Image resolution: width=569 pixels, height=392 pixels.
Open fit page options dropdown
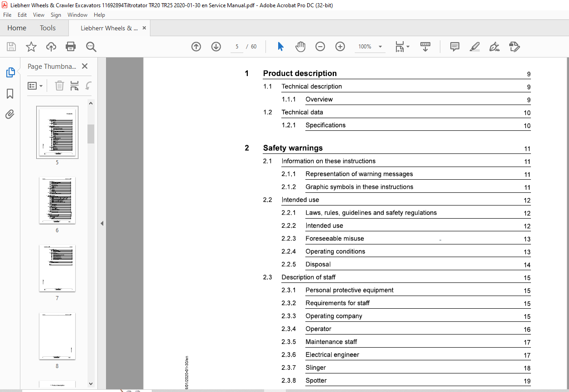(402, 47)
